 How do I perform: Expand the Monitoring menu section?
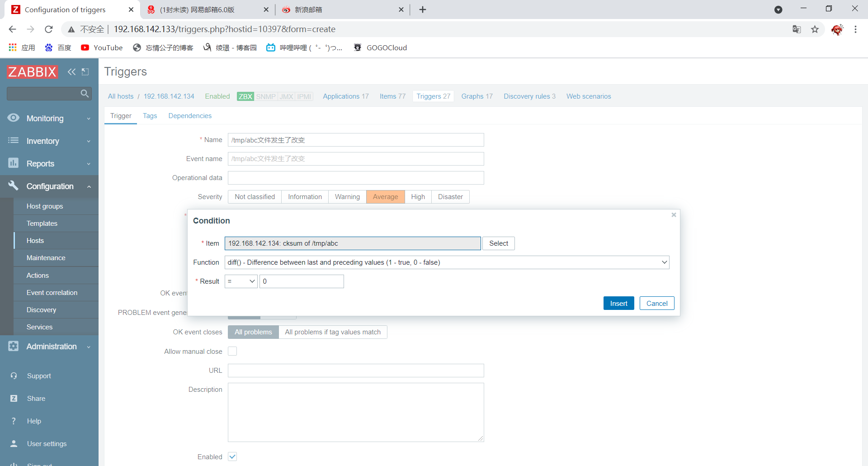[x=49, y=118]
